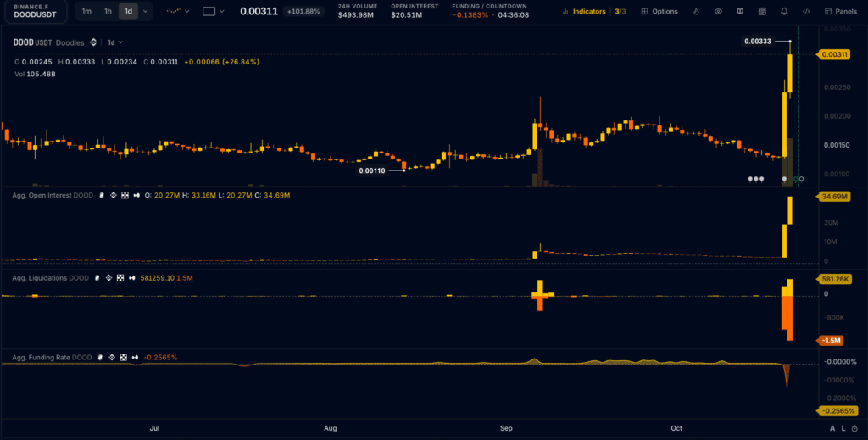Click the flame heatmap icon
This screenshot has height=440, width=868.
tap(697, 11)
